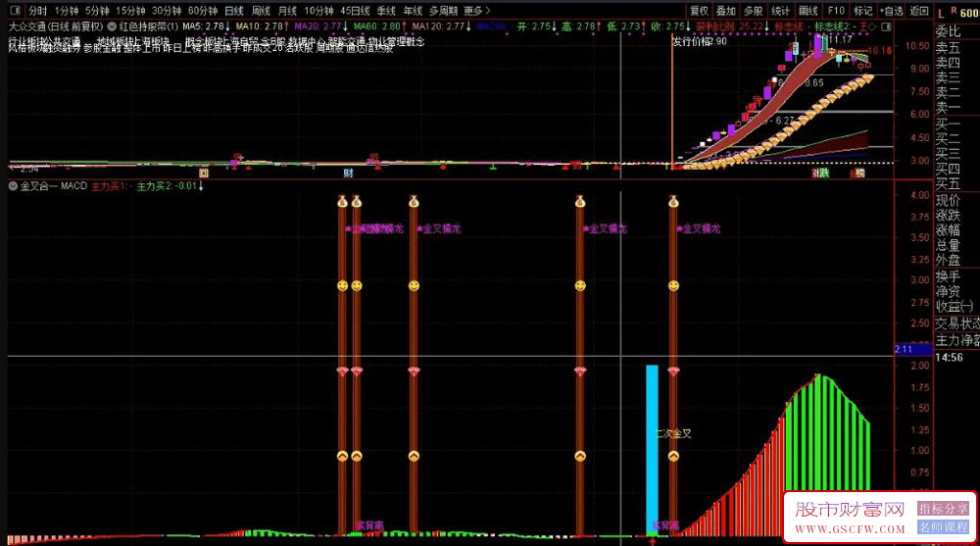Click the 财 marker under the price chart
980x546 pixels.
coord(348,173)
